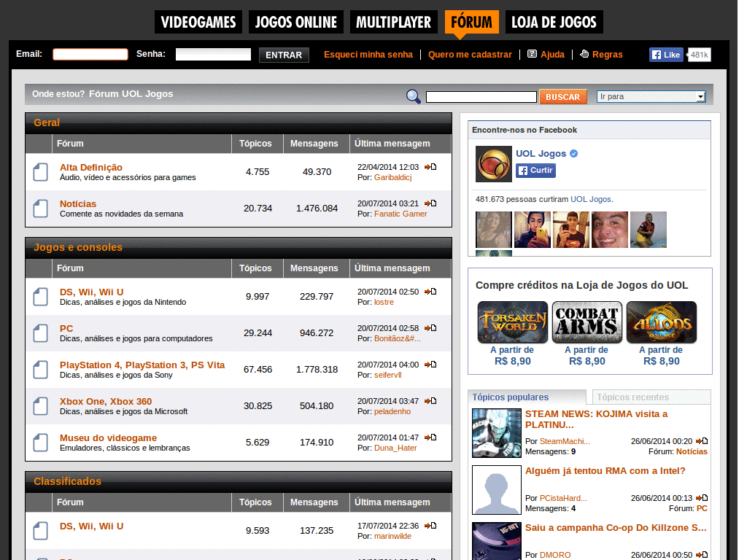Click the Regras hand icon
This screenshot has height=560, width=747.
point(584,54)
